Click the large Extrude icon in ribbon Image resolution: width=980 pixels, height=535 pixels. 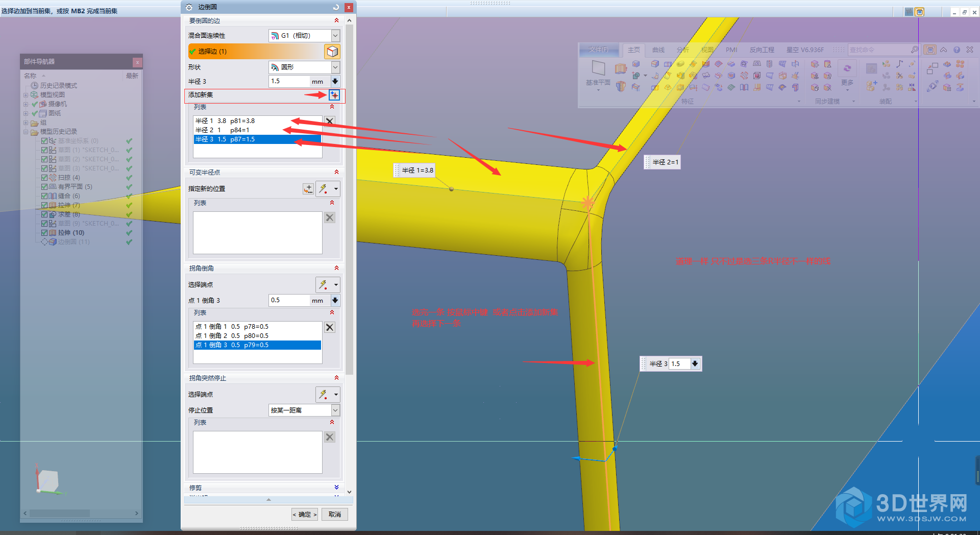coord(621,68)
